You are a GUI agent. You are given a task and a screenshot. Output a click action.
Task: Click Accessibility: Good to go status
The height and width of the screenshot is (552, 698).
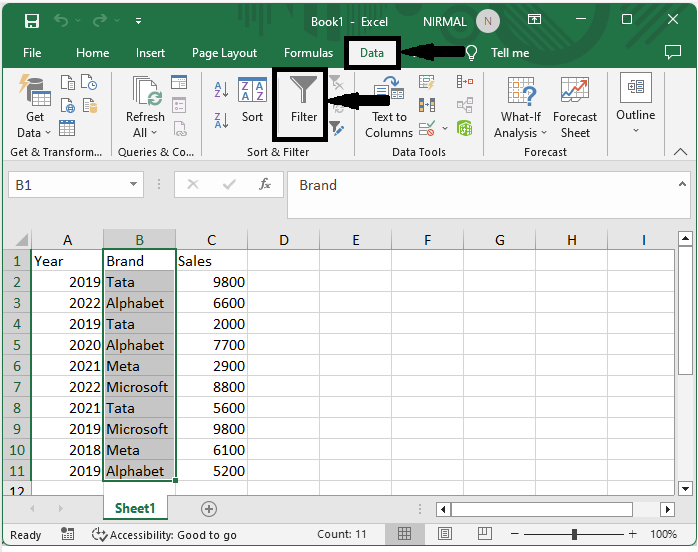pyautogui.click(x=164, y=535)
